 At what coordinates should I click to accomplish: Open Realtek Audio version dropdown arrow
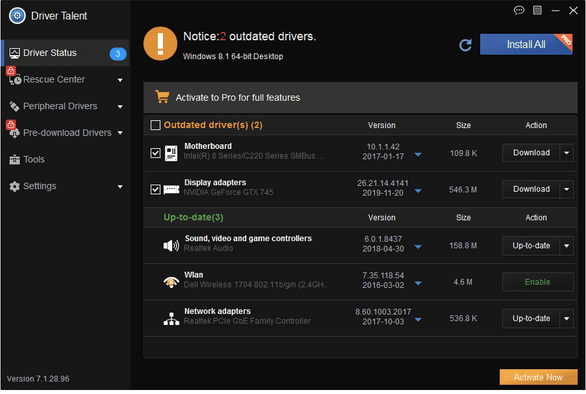pos(418,247)
